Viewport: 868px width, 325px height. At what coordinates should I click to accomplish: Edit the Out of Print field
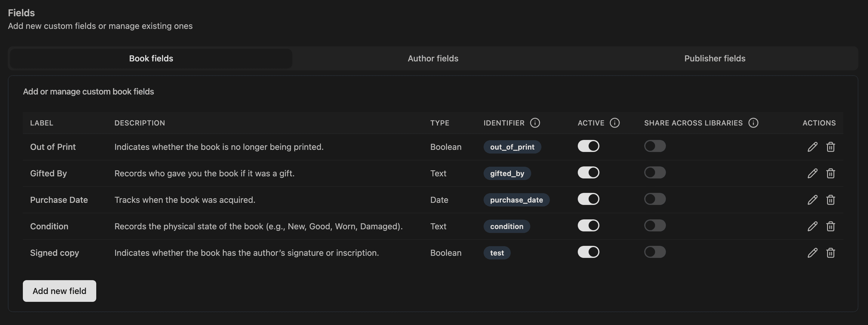(x=813, y=147)
